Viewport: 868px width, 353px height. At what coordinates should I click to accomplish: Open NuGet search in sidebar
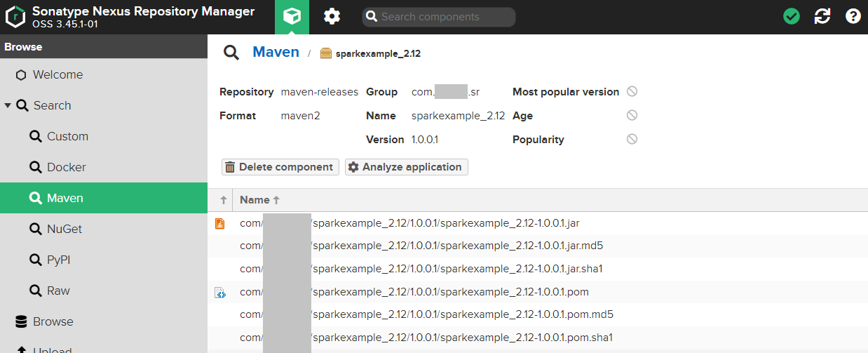coord(104,229)
